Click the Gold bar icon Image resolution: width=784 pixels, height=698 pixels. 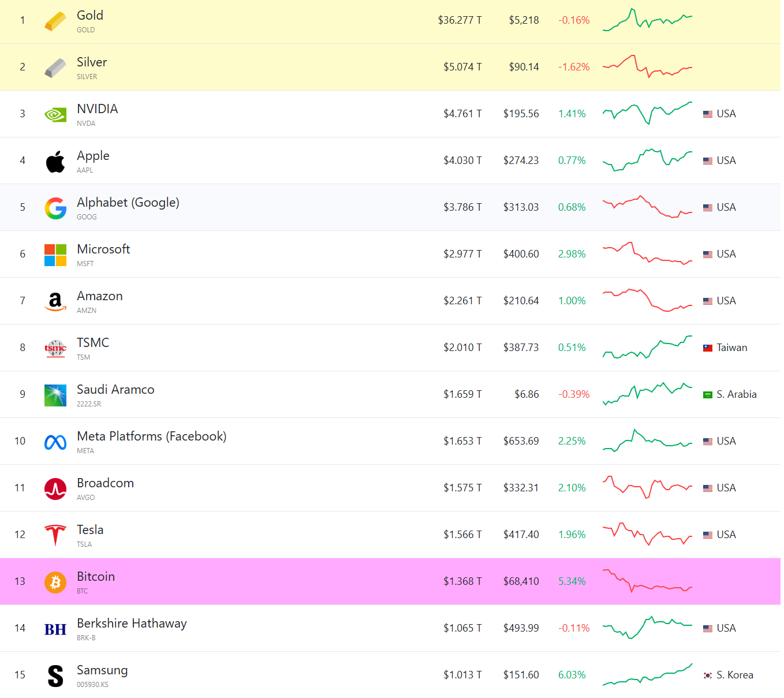point(55,21)
